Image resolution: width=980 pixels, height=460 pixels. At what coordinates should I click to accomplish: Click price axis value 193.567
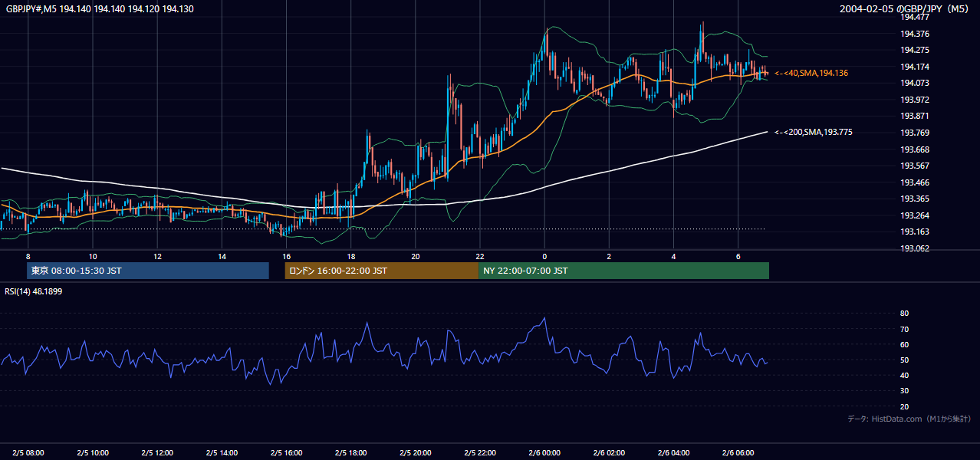pyautogui.click(x=914, y=166)
